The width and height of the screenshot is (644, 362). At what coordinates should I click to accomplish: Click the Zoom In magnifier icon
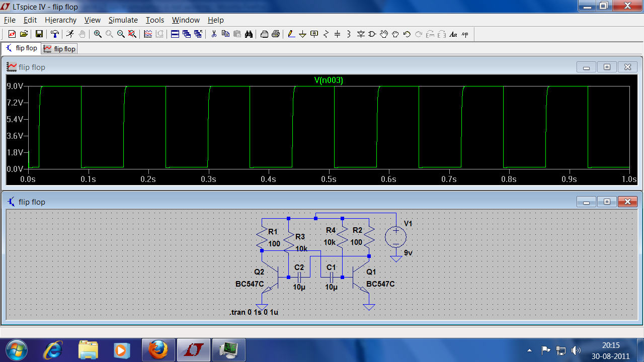(98, 34)
